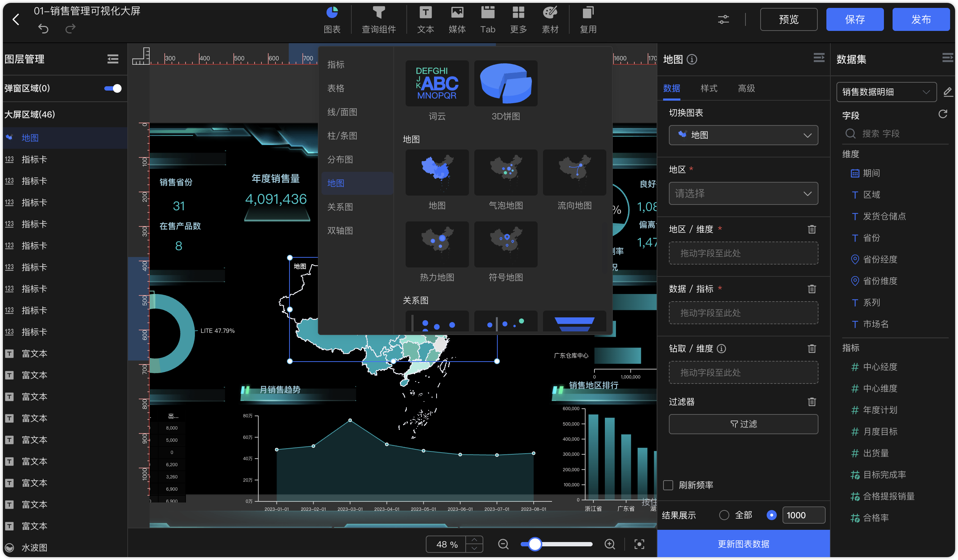Screen dimensions: 958x560
Task: Insert a Tab component
Action: tap(488, 20)
